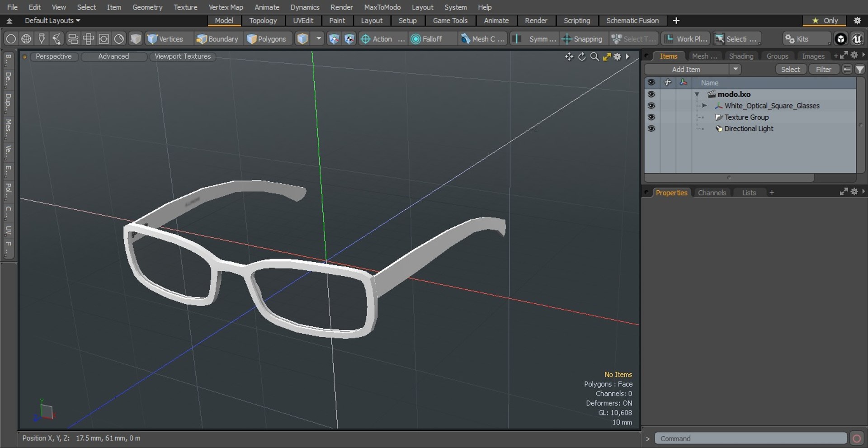Maximize viewport with the orange arrow icon
Viewport: 868px width, 448px height.
(x=607, y=57)
